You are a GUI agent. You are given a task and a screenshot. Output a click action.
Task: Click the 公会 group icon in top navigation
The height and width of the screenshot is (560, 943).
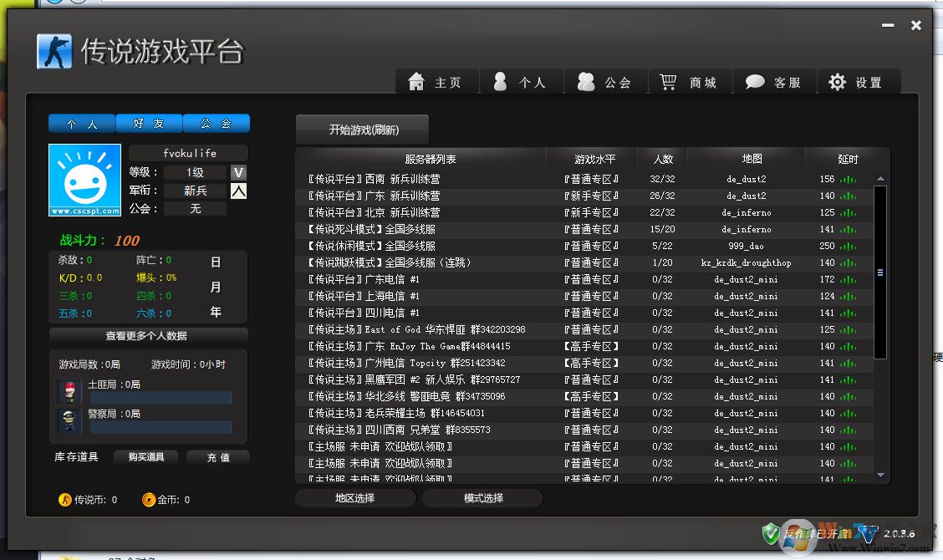point(585,81)
